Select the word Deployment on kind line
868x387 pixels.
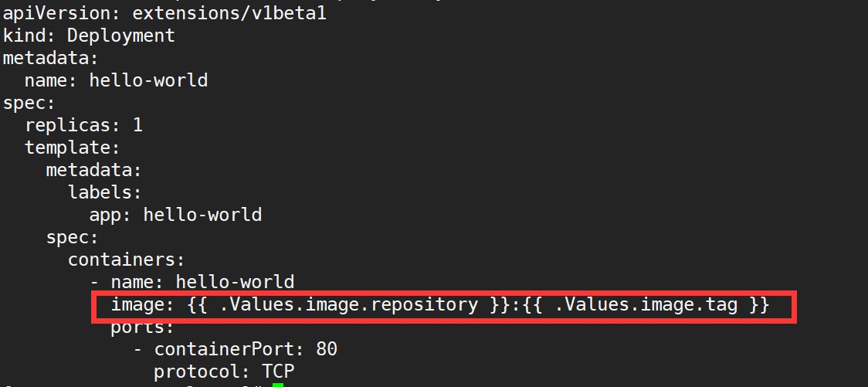click(120, 36)
